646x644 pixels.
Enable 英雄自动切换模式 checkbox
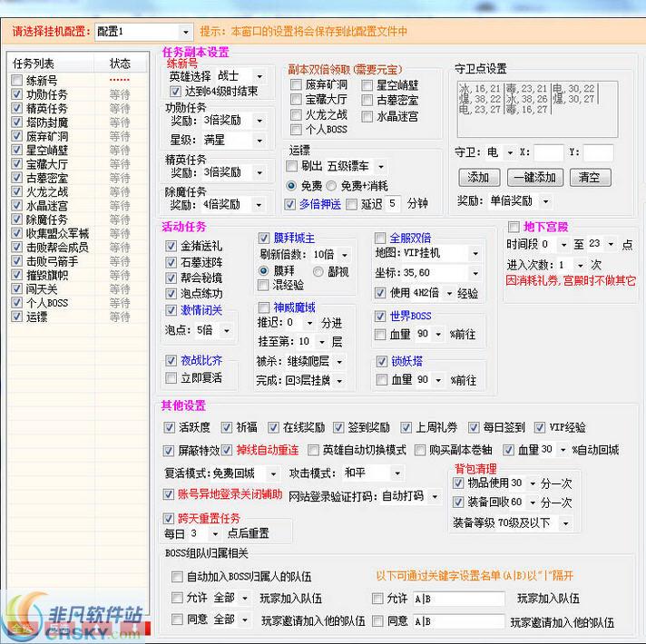[313, 450]
